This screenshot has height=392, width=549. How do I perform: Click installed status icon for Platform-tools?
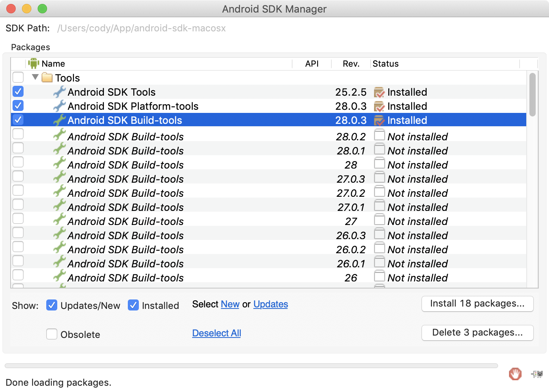[379, 107]
